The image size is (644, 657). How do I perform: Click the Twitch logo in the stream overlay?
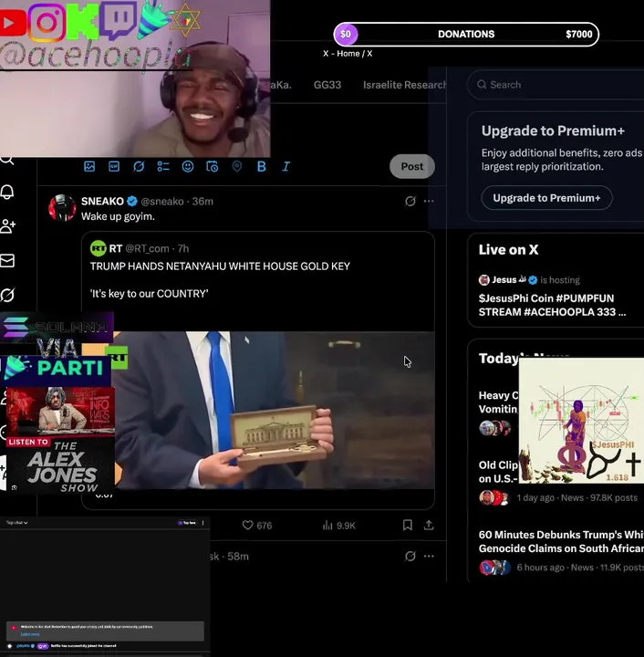click(x=118, y=20)
